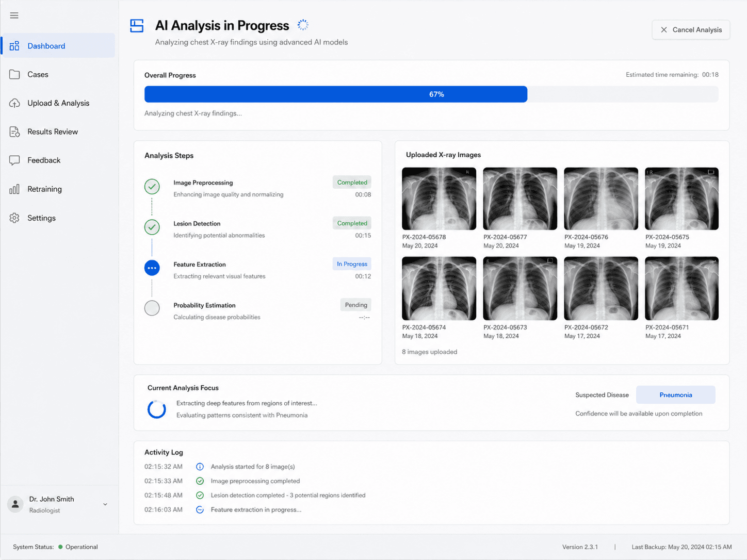Click the Pneumonia suspected disease badge
Image resolution: width=747 pixels, height=560 pixels.
click(676, 395)
